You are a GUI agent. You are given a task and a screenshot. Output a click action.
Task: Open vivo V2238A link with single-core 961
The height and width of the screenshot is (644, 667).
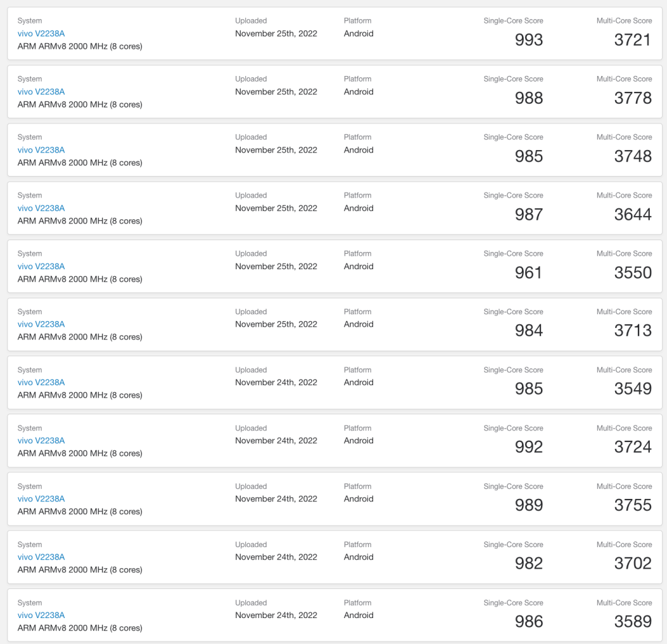click(41, 266)
